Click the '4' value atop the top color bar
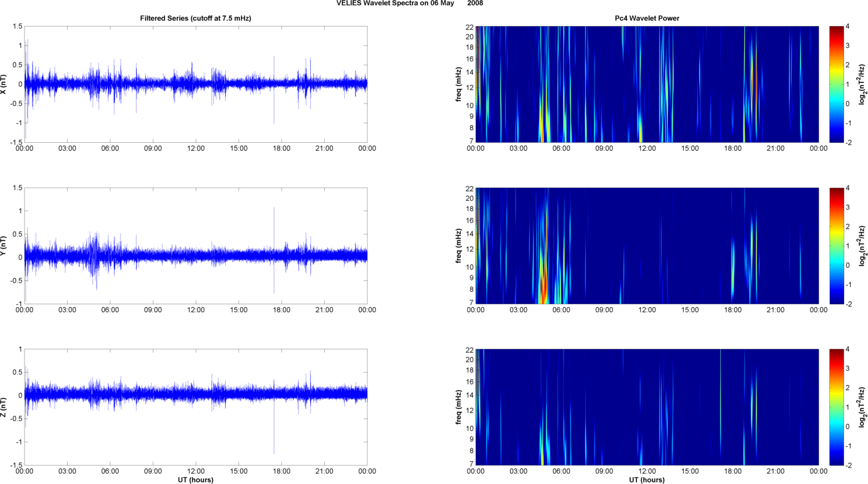This screenshot has width=868, height=484. click(848, 27)
